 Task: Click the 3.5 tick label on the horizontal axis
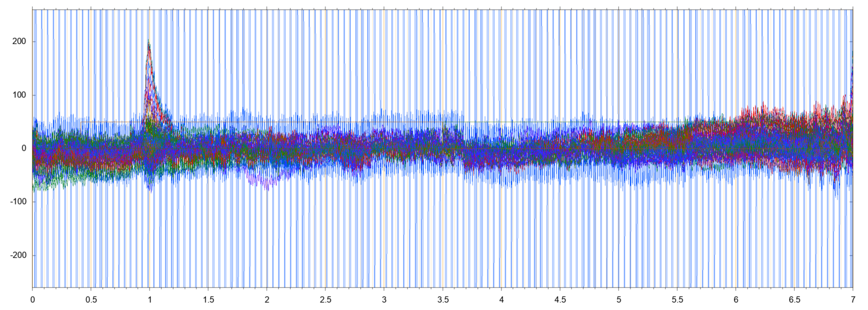[443, 299]
